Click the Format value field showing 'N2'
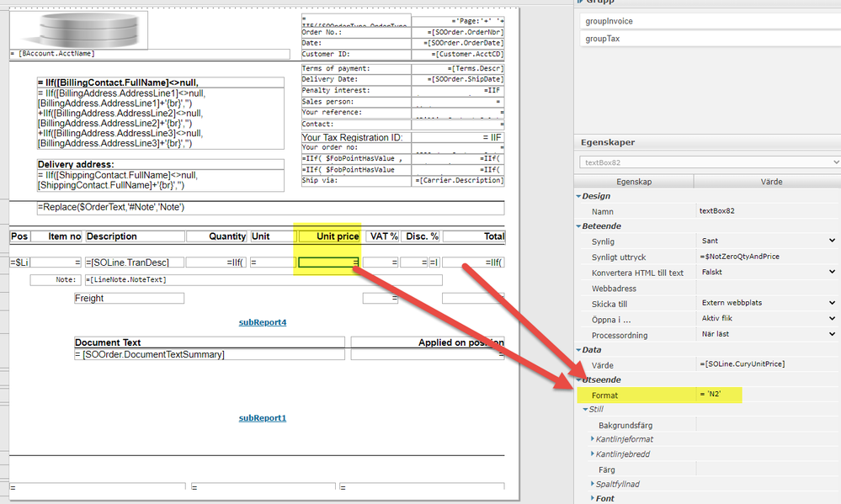Screen dimensions: 841x504 (x=768, y=394)
